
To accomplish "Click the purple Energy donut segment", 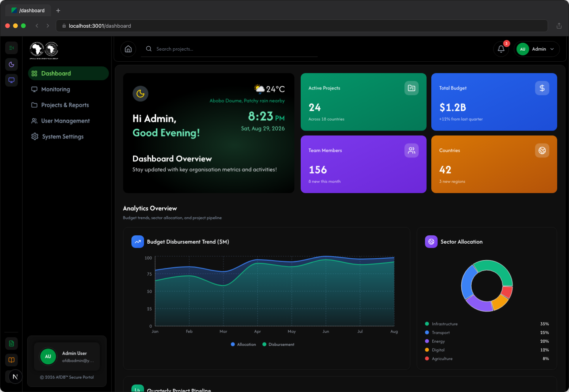I will coord(479,303).
